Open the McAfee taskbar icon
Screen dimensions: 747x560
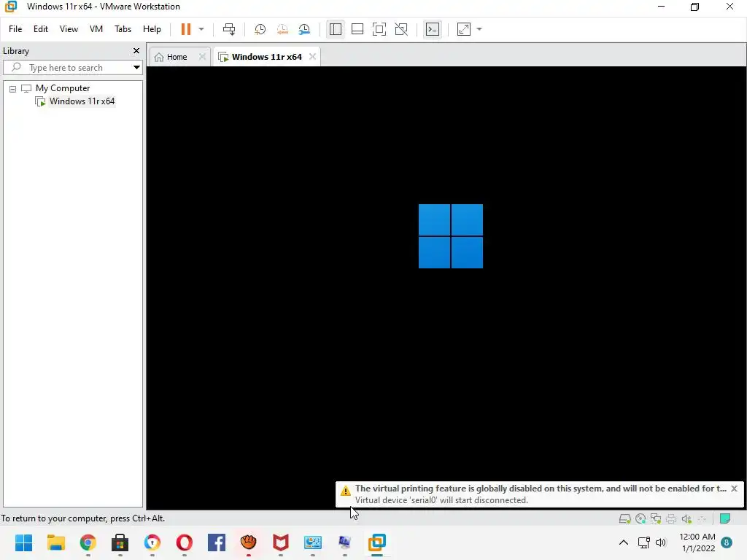pyautogui.click(x=281, y=542)
